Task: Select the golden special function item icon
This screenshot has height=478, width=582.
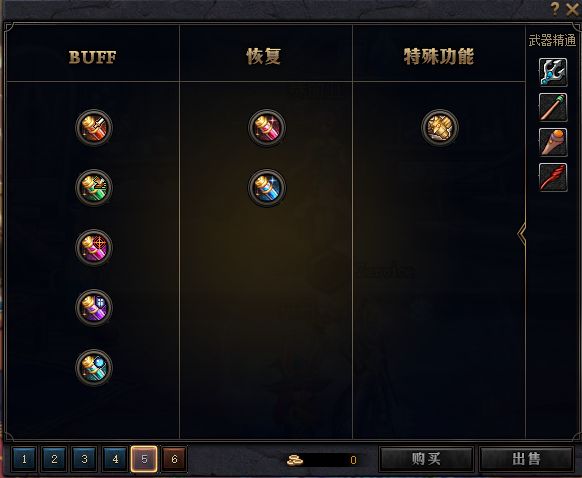Action: click(440, 128)
